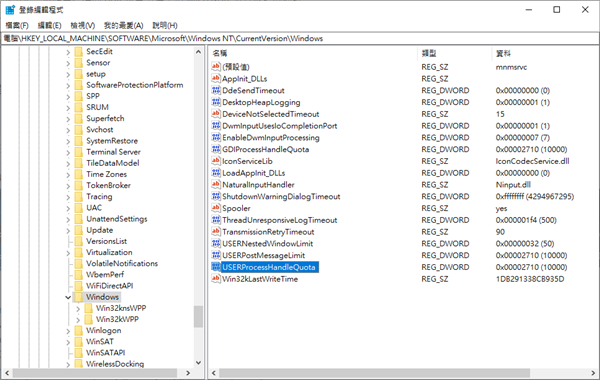
Task: Select the SystemRestore key
Action: coord(112,141)
